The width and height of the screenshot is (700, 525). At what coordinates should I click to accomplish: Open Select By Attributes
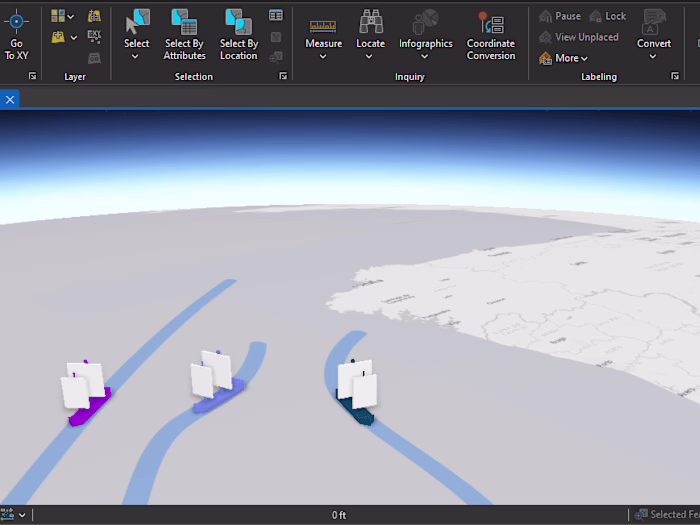184,34
